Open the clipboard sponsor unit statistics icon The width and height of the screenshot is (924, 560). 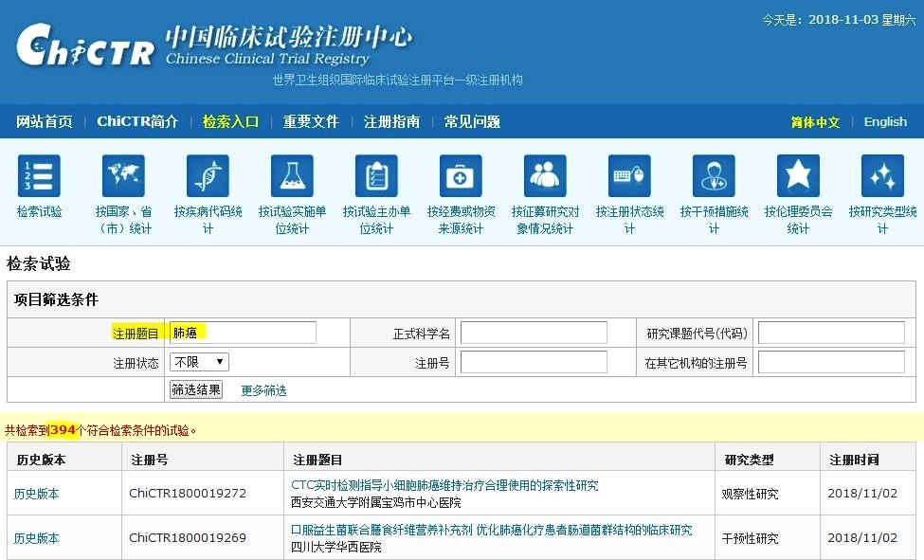click(376, 176)
